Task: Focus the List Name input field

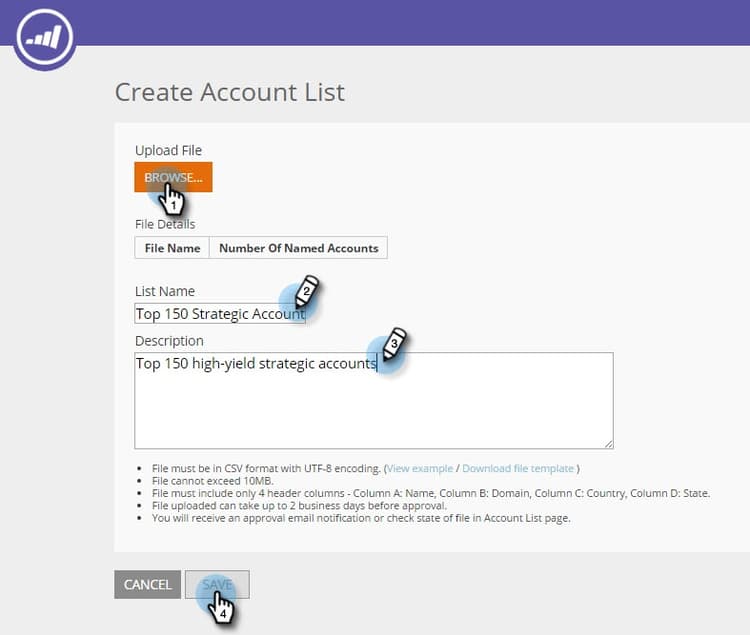Action: click(220, 314)
